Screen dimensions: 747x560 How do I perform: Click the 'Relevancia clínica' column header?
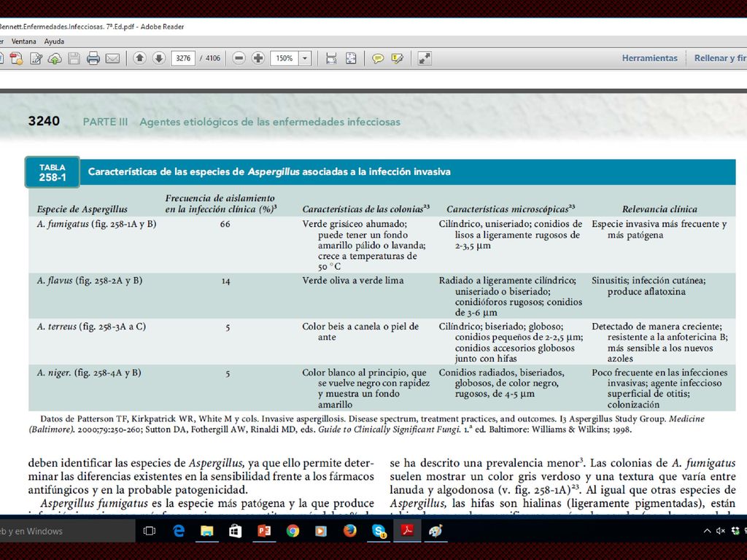(659, 209)
